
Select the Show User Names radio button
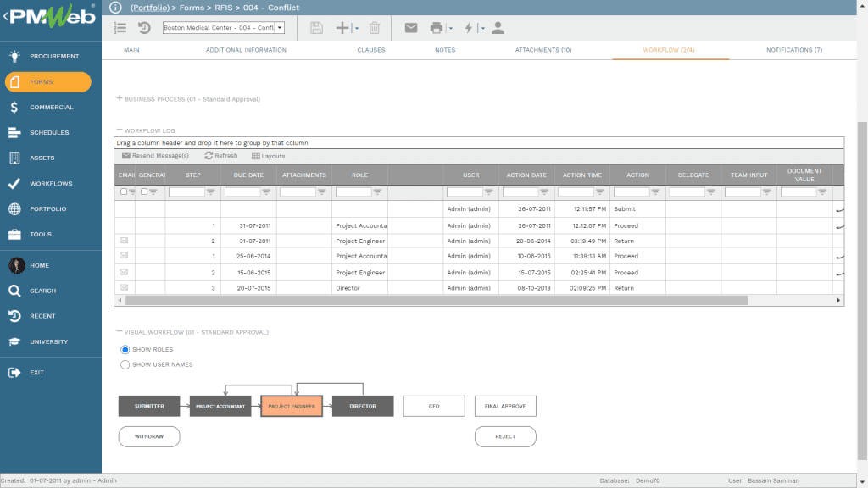coord(125,364)
